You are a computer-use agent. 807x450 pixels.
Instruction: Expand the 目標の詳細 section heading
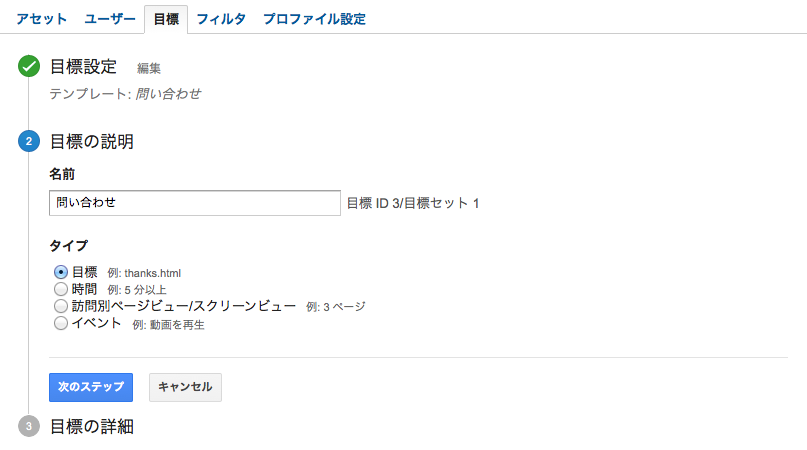(91, 427)
